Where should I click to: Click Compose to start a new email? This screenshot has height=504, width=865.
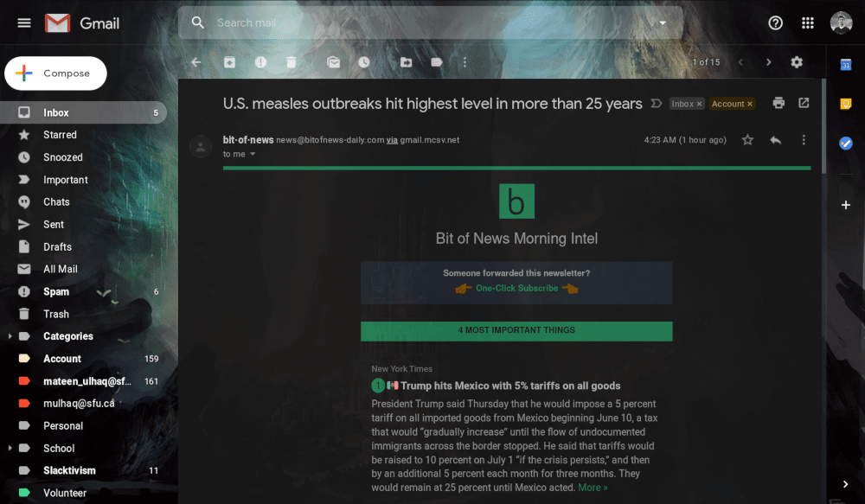click(55, 73)
